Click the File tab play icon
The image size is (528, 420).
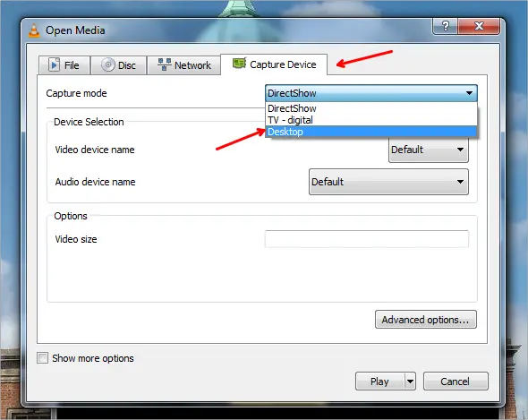tap(54, 64)
